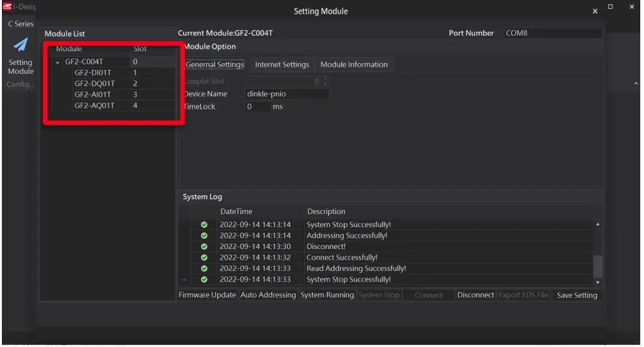Collapse the GF2-C004T tree node
644x347 pixels.
pyautogui.click(x=58, y=62)
